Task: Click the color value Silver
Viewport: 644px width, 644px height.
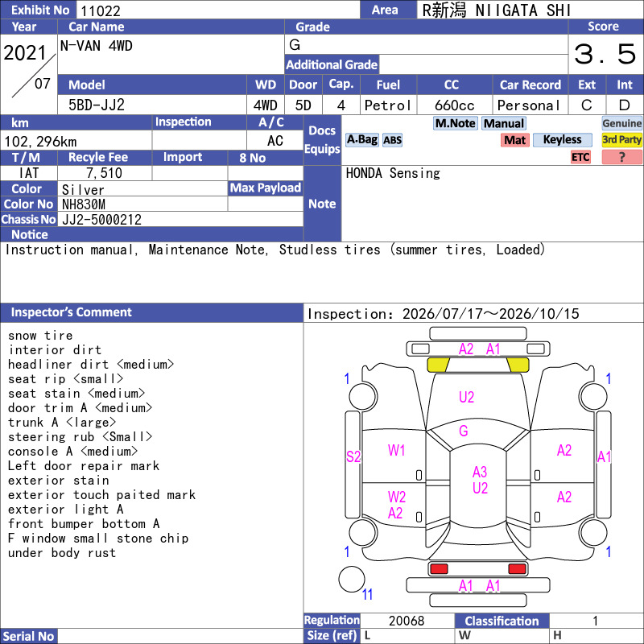Action: pyautogui.click(x=83, y=190)
